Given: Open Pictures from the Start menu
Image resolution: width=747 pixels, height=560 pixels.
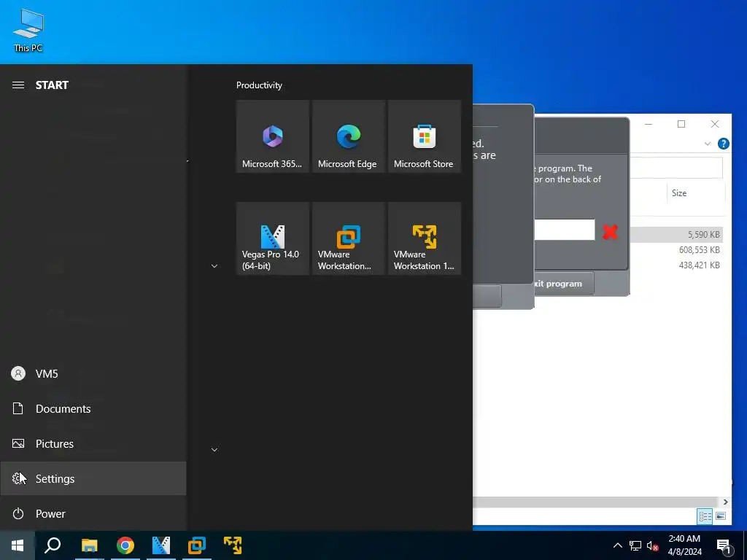Looking at the screenshot, I should click(x=93, y=444).
